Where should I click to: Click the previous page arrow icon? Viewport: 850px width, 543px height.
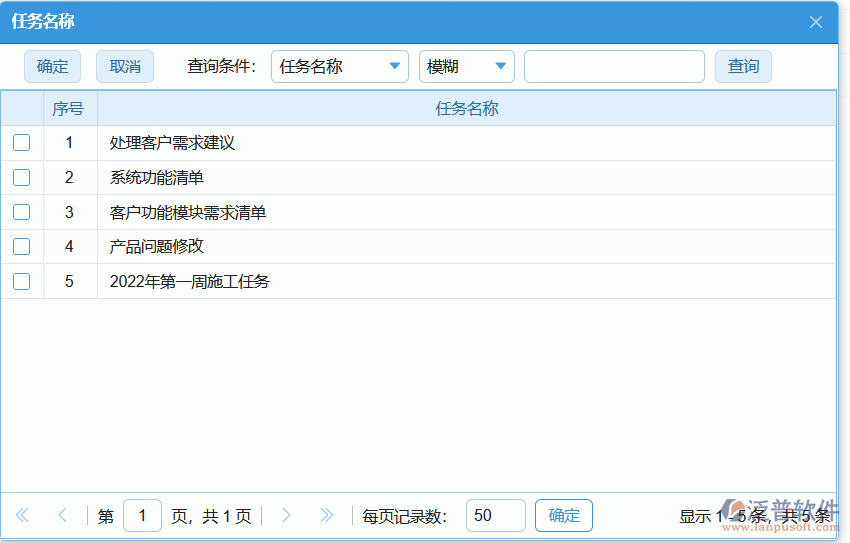click(62, 516)
